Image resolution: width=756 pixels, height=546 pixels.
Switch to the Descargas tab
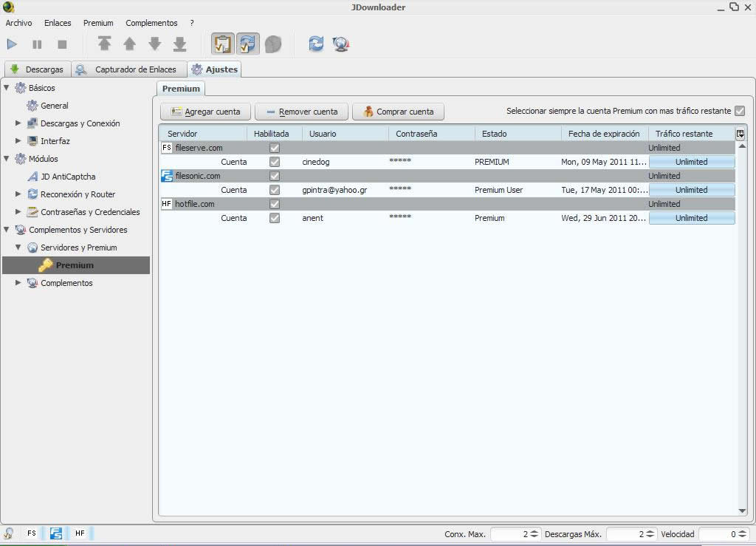tap(38, 69)
